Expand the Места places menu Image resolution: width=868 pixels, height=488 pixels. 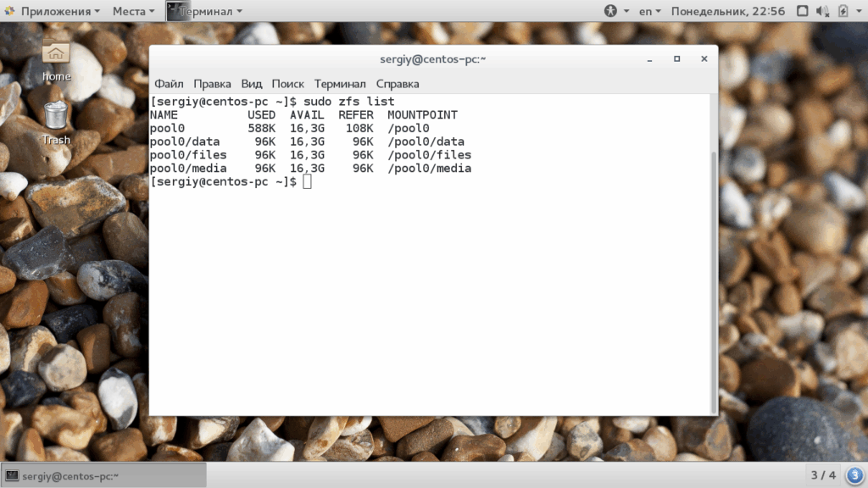click(x=133, y=11)
